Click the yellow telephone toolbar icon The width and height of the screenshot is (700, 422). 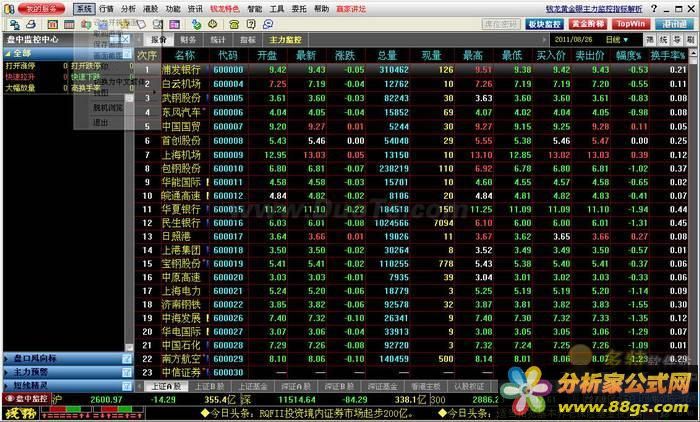point(234,24)
